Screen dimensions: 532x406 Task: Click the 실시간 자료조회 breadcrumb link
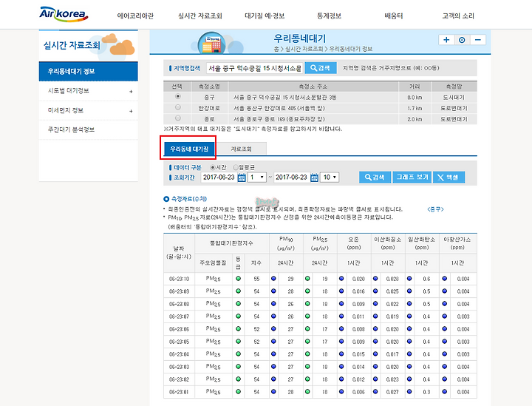coord(304,49)
